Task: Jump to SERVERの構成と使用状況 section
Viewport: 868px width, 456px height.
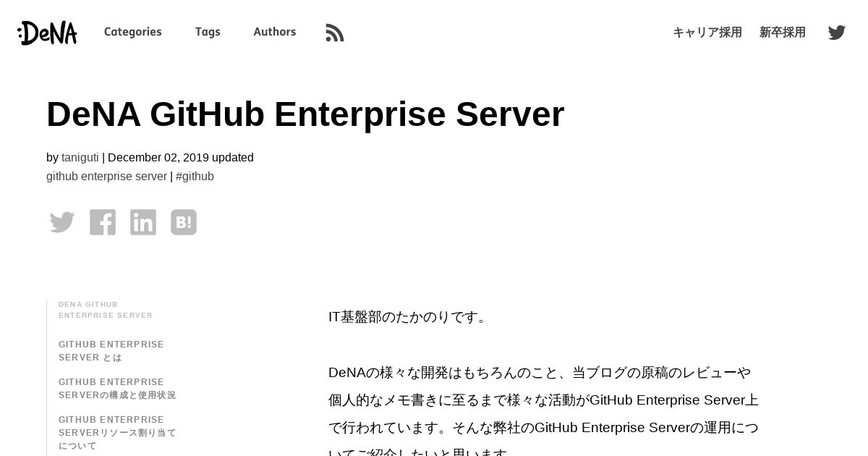Action: (117, 389)
